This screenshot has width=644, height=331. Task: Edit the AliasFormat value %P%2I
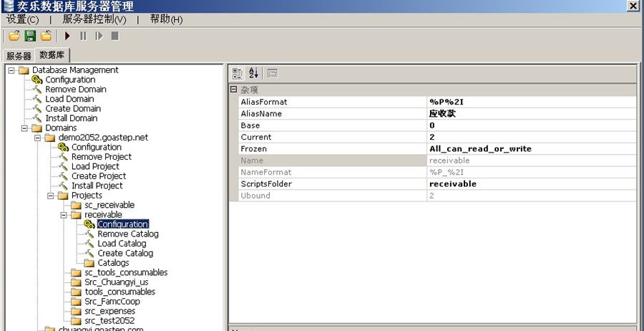[x=532, y=102]
